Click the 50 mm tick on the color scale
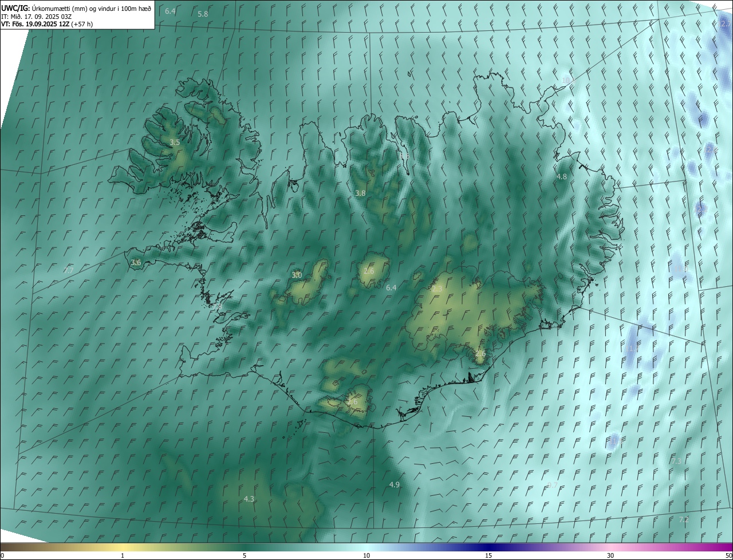The width and height of the screenshot is (733, 560). coord(728,555)
